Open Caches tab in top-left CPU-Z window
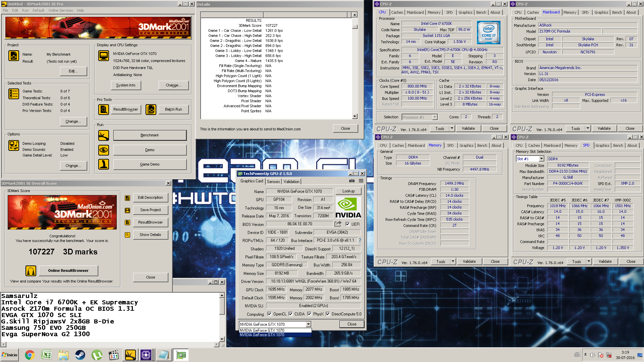The width and height of the screenshot is (644, 362). tap(397, 12)
